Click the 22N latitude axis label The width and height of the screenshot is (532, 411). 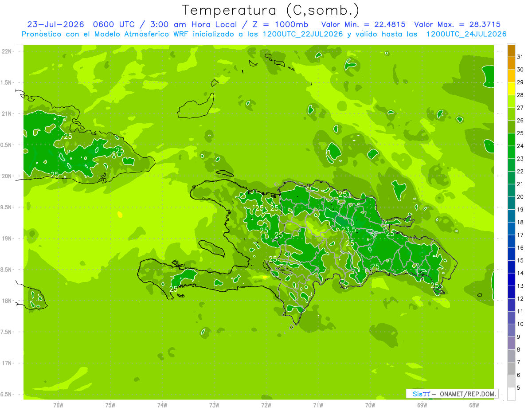tap(7, 51)
